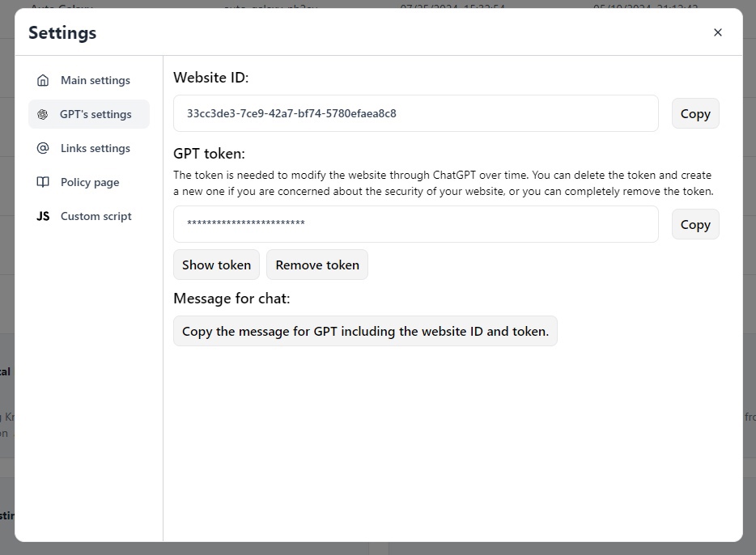This screenshot has width=756, height=555.
Task: Go to Links settings
Action: coord(95,148)
